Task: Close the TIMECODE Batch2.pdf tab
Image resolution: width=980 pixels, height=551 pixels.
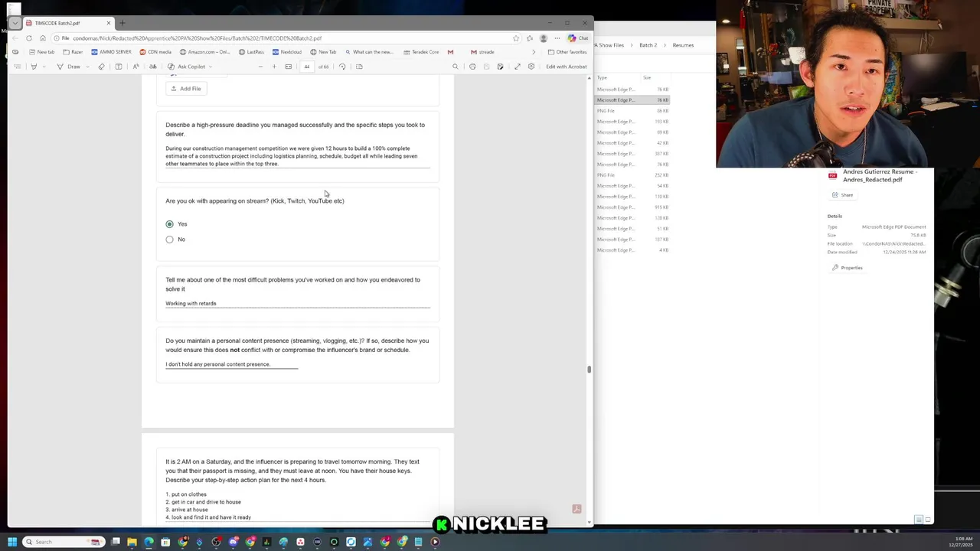Action: pyautogui.click(x=108, y=23)
